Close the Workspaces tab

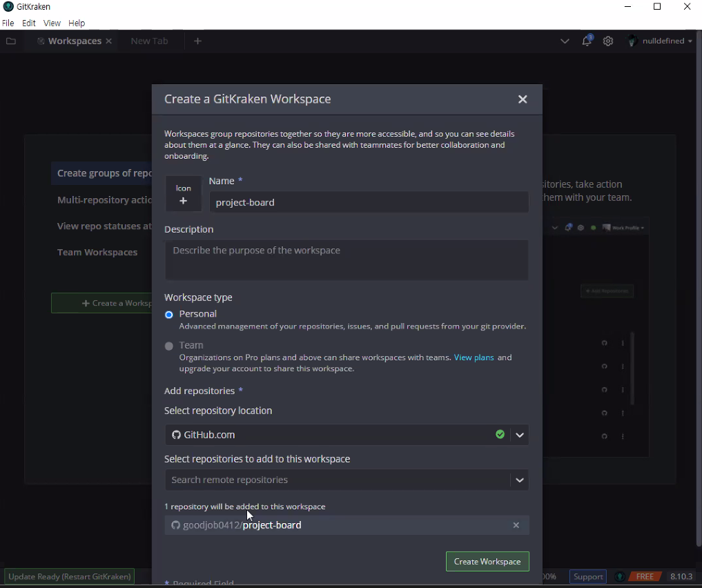tap(109, 41)
